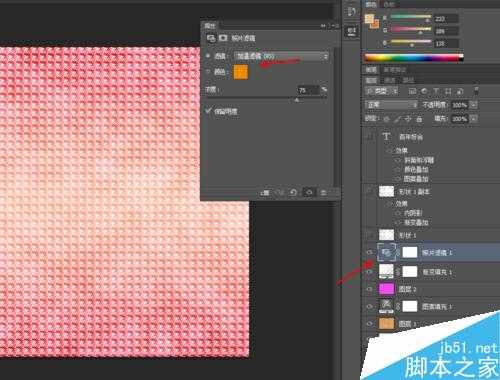Click the Photo Filter adjustment icon in Properties
This screenshot has width=500, height=380.
tap(211, 38)
